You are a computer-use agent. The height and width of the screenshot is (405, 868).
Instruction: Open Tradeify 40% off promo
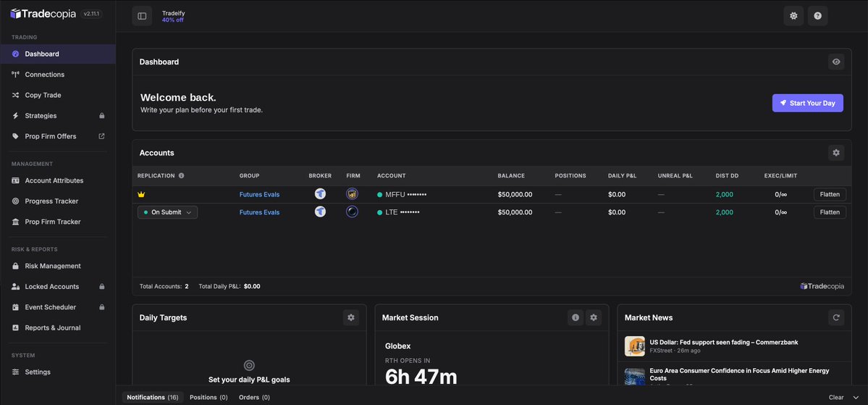click(x=173, y=16)
